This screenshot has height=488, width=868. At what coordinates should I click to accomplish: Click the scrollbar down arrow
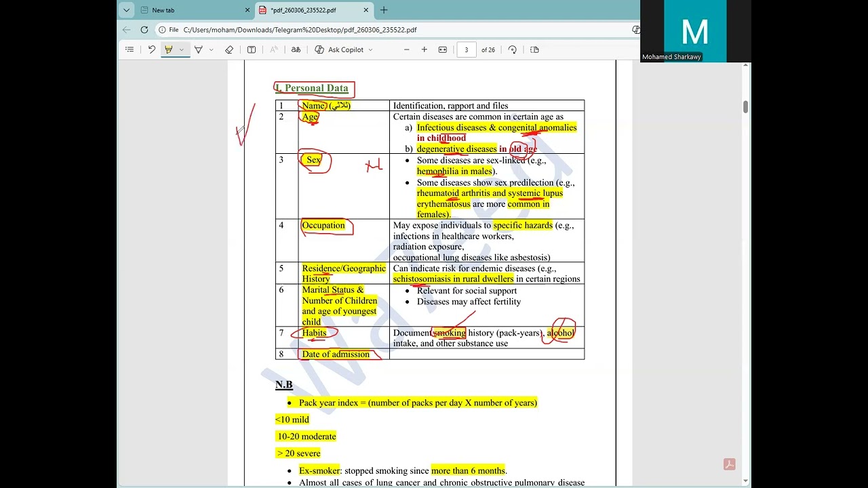(x=745, y=482)
